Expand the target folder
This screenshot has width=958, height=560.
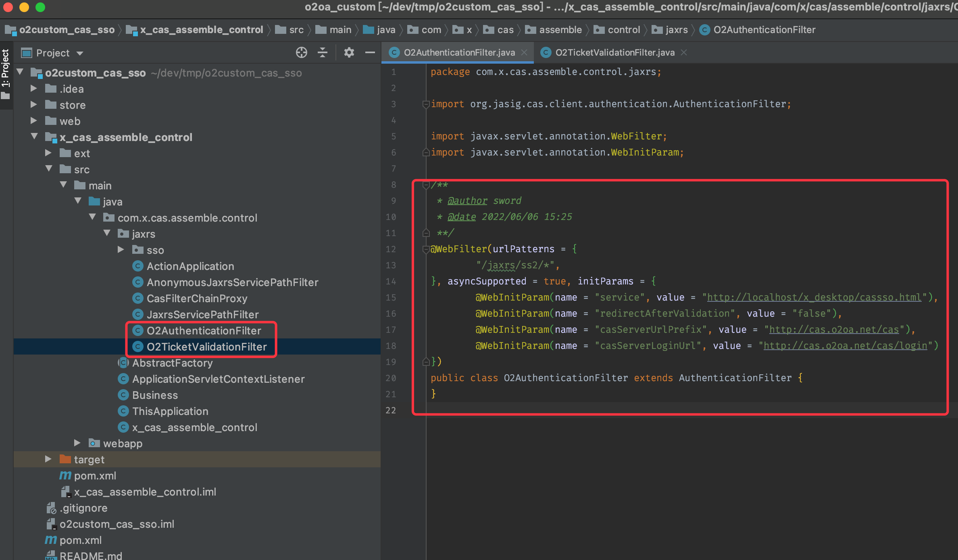point(48,459)
